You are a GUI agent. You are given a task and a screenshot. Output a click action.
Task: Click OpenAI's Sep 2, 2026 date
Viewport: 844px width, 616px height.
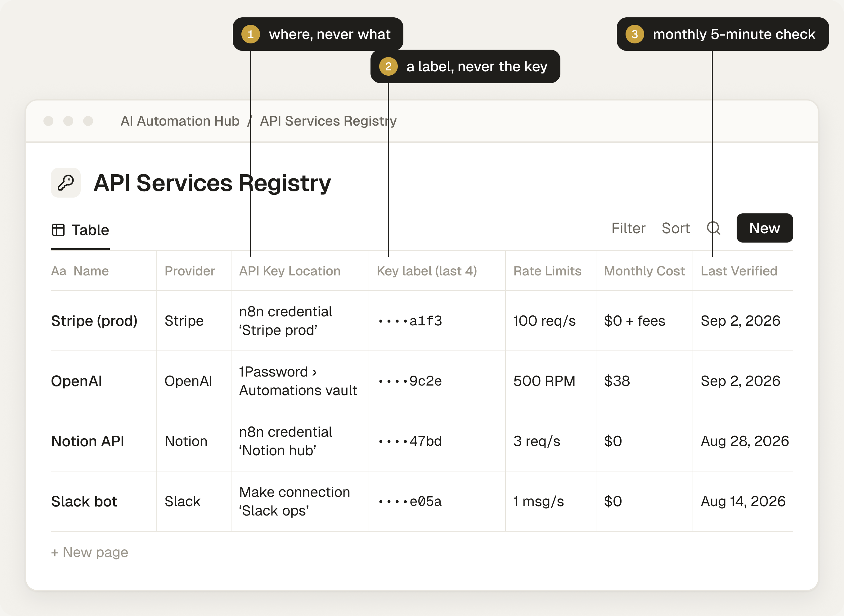pyautogui.click(x=740, y=381)
